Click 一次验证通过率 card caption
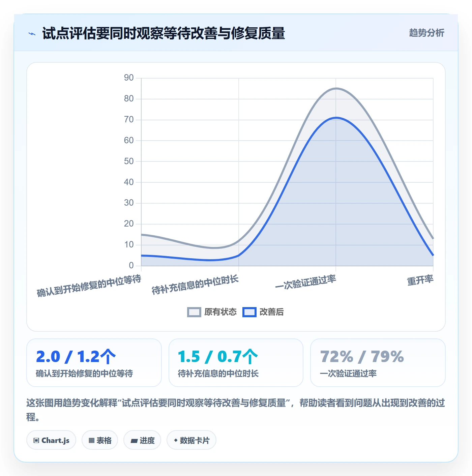 pyautogui.click(x=348, y=374)
